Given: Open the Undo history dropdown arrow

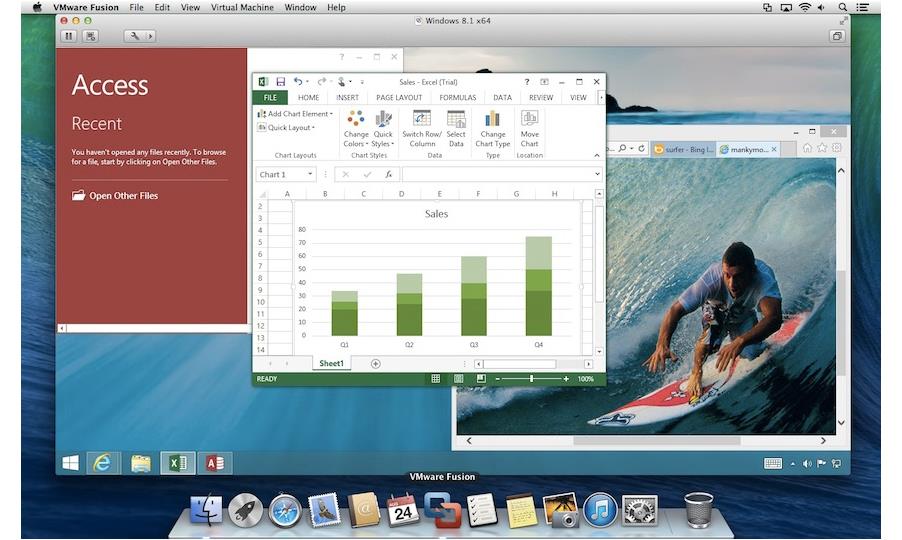Looking at the screenshot, I should [x=307, y=82].
